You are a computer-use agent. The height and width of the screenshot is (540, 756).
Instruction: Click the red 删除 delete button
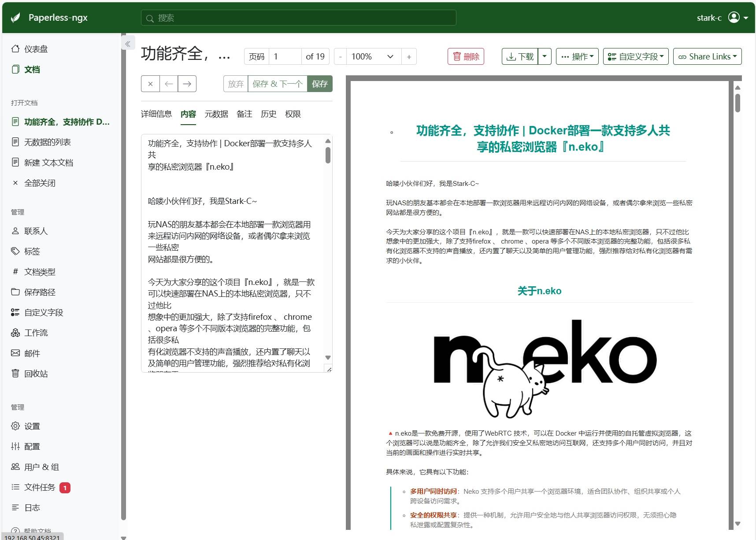pyautogui.click(x=466, y=56)
